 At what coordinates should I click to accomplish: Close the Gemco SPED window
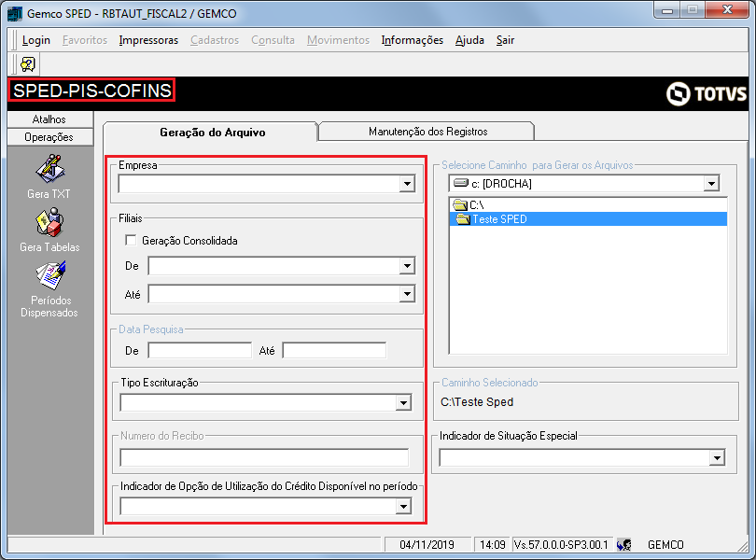[728, 9]
